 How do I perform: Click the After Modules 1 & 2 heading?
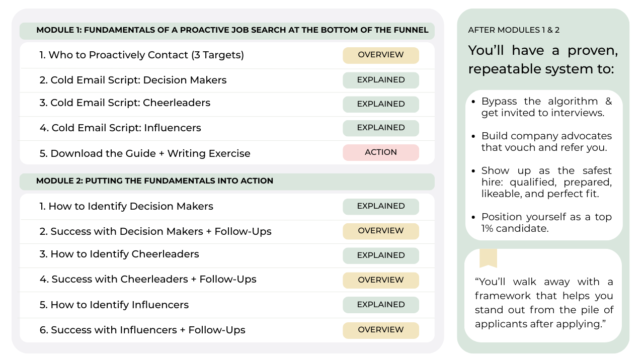(x=514, y=30)
